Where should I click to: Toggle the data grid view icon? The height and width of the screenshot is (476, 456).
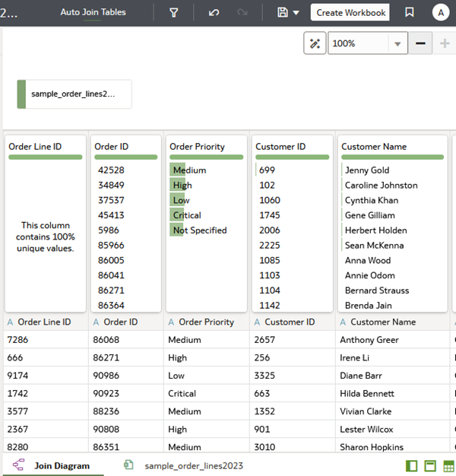pyautogui.click(x=448, y=465)
